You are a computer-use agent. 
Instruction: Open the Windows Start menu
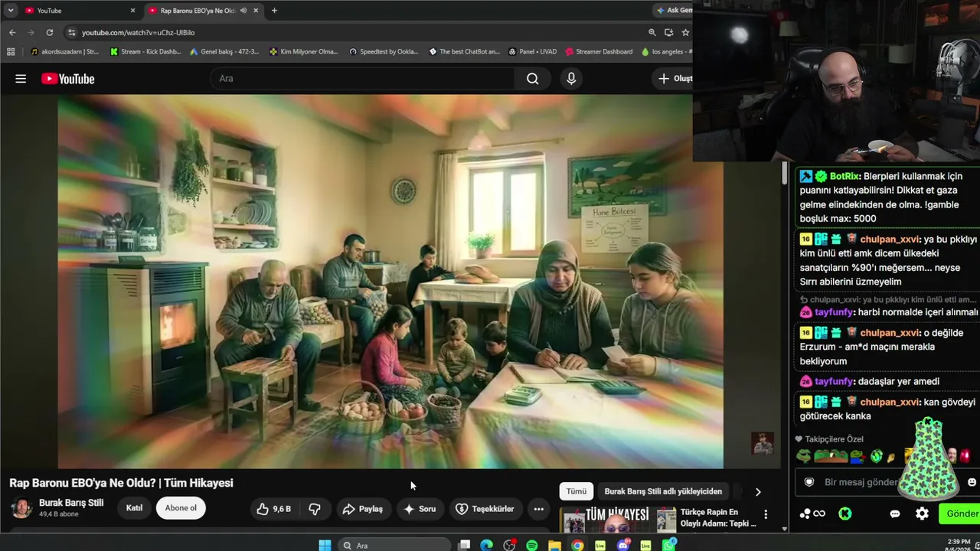(325, 546)
